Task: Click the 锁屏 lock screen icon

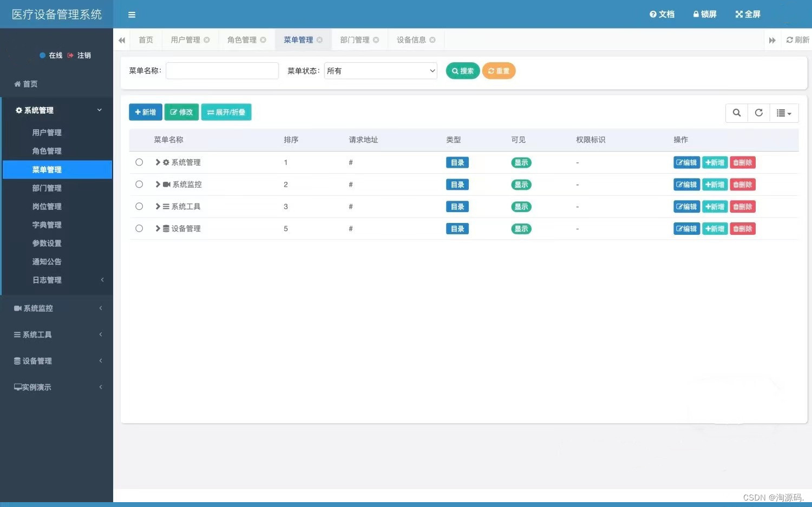Action: click(x=696, y=14)
